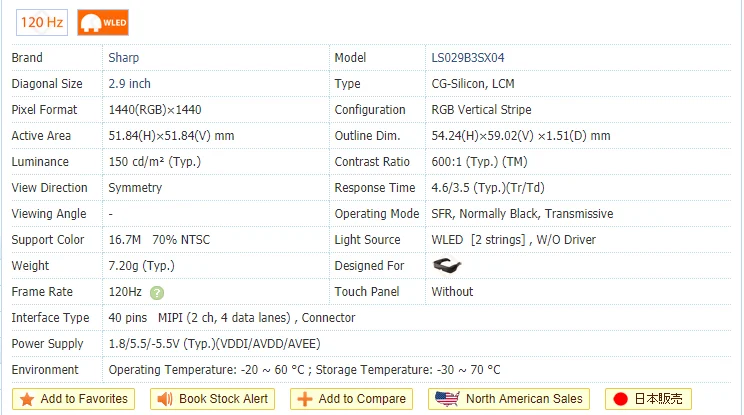Select the 120Hz frame rate value
This screenshot has width=744, height=415.
(x=125, y=292)
